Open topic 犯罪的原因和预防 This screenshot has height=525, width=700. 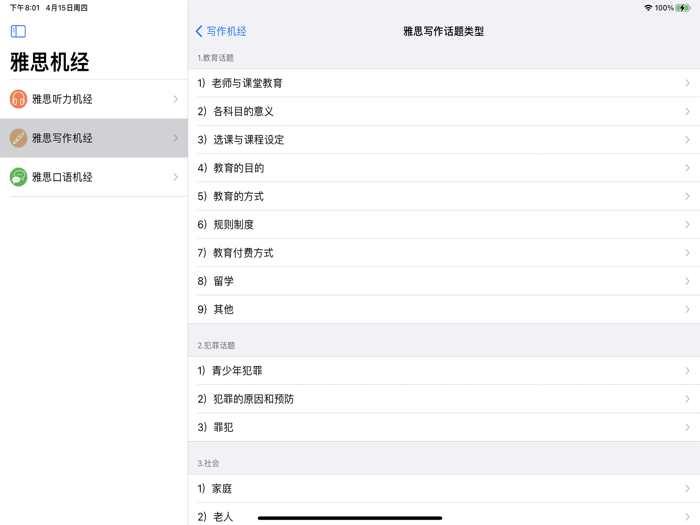point(444,399)
